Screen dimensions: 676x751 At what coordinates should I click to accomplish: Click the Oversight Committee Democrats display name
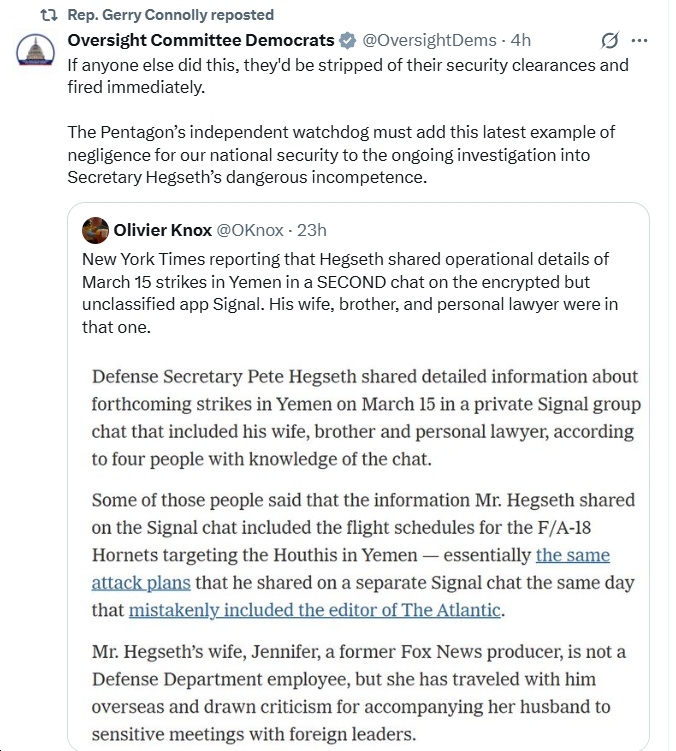click(201, 41)
